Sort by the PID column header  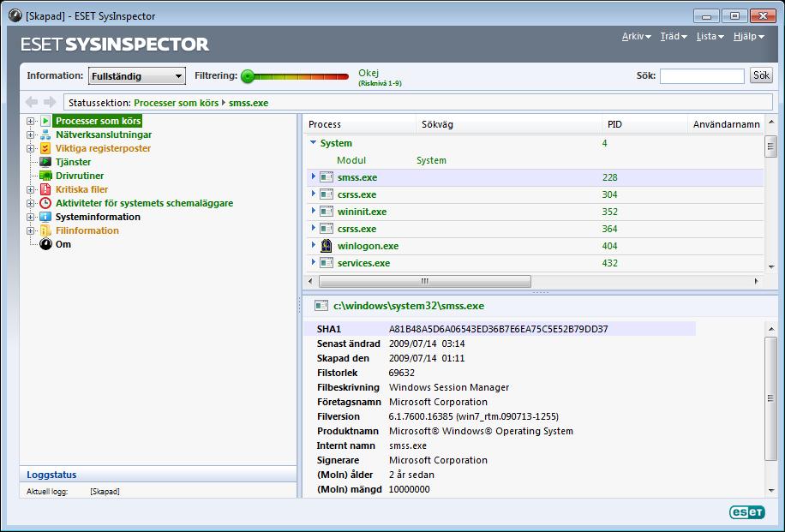(644, 124)
